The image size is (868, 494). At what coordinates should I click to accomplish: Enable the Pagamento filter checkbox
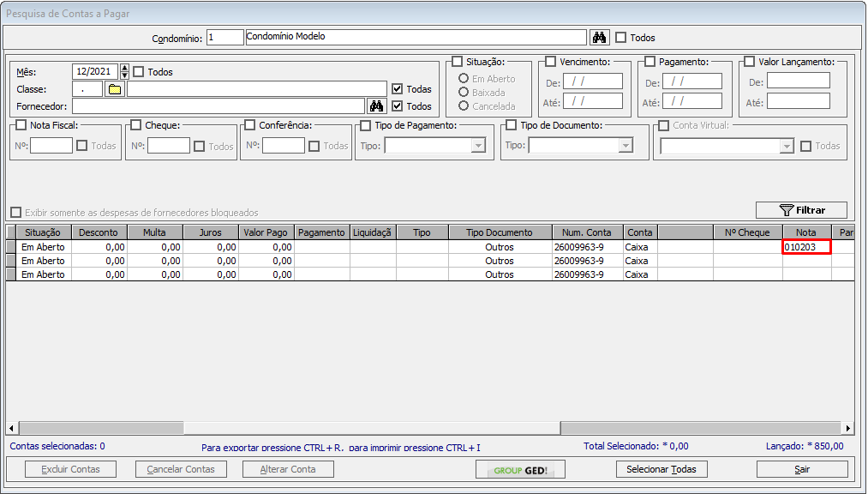[x=650, y=62]
